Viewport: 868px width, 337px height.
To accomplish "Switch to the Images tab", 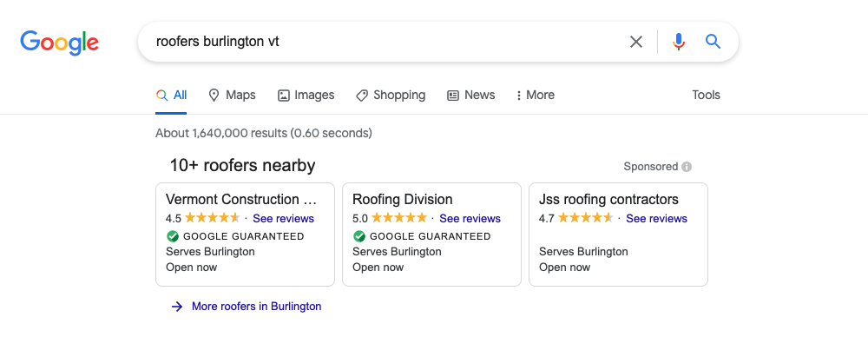I will click(x=306, y=96).
